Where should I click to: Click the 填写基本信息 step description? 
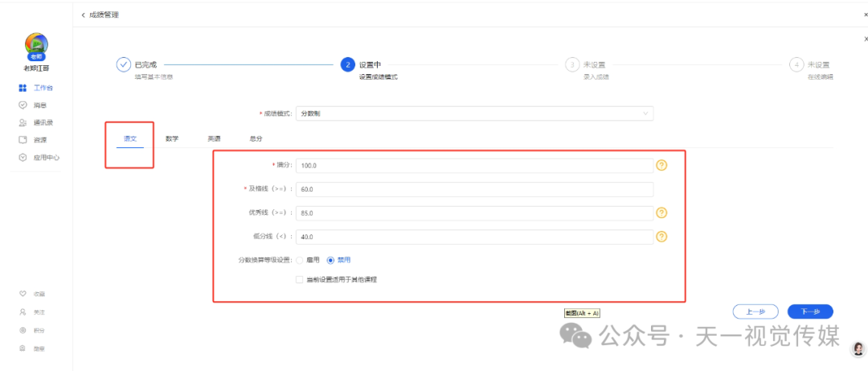click(x=154, y=77)
